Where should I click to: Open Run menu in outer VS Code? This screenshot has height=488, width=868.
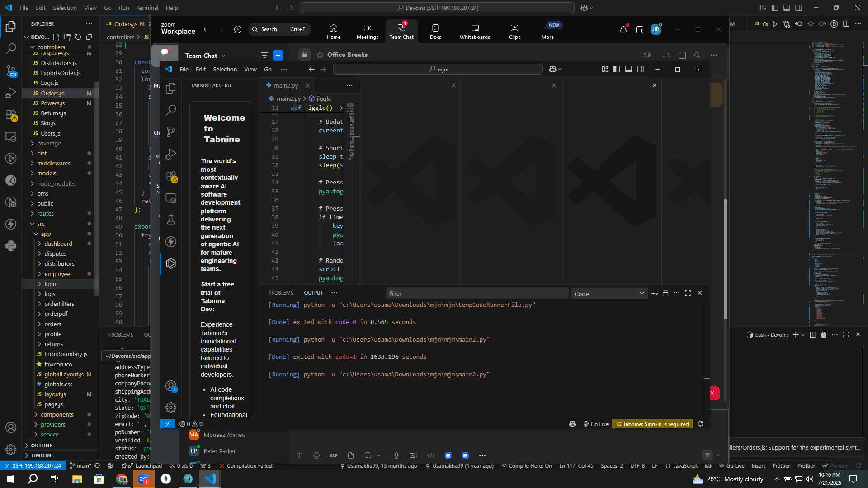coord(124,8)
